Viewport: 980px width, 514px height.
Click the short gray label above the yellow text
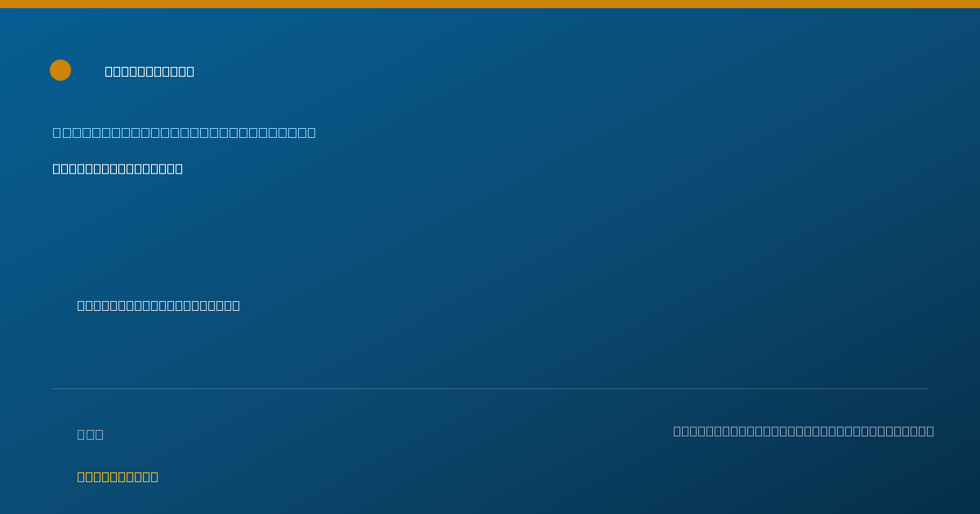[91, 434]
